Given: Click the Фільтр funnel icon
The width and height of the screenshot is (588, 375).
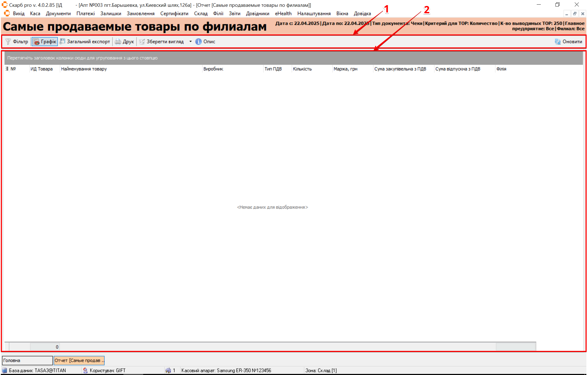Looking at the screenshot, I should (x=8, y=41).
